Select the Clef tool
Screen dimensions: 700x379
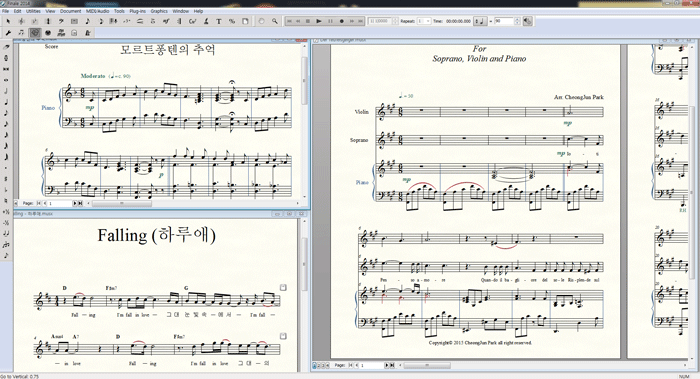[x=61, y=21]
